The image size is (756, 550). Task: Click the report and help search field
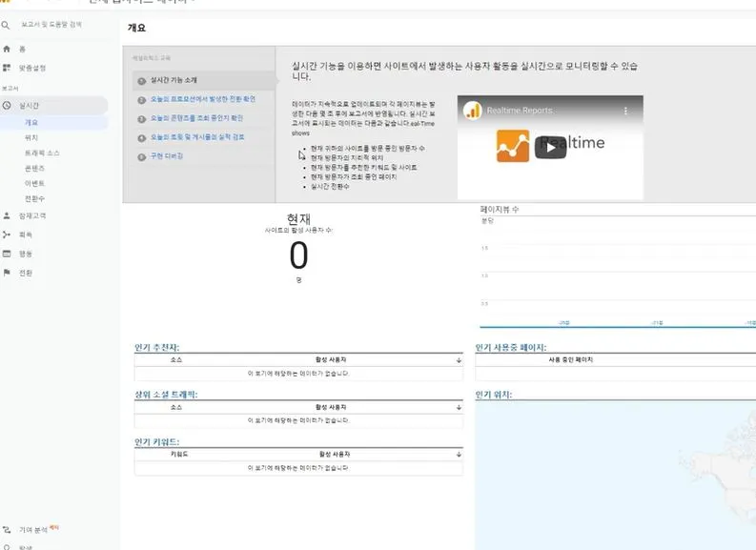pos(51,25)
